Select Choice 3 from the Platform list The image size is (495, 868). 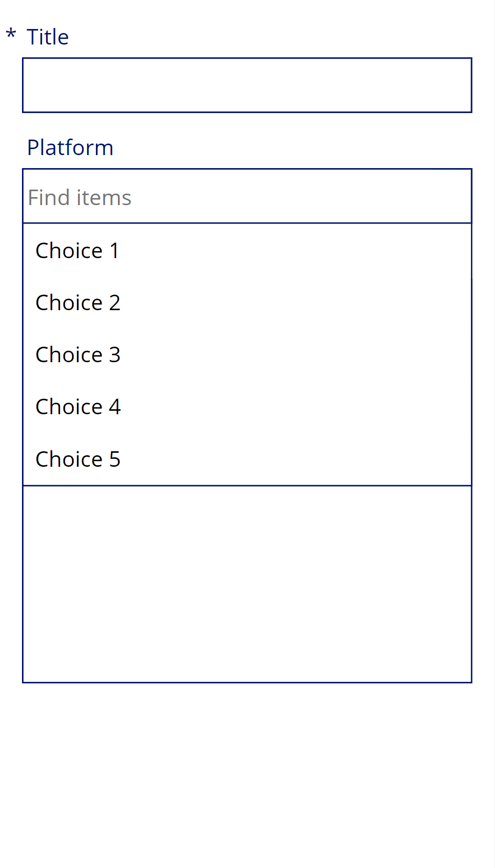[x=78, y=355]
